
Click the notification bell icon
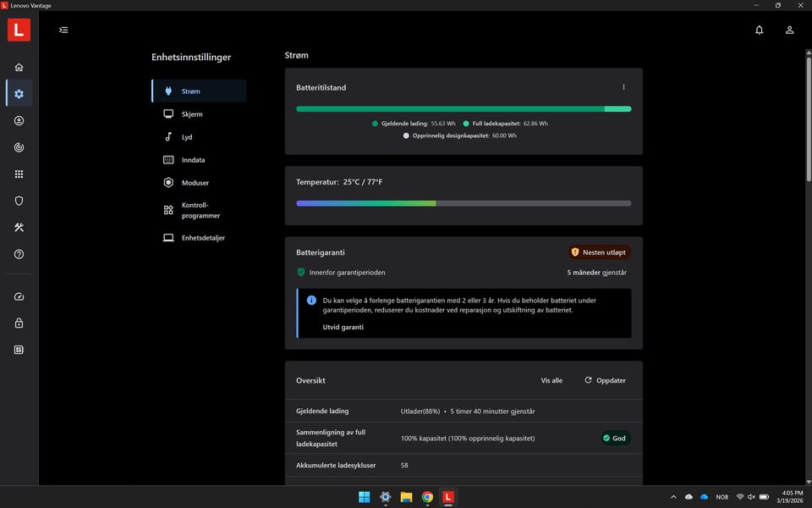pos(759,30)
